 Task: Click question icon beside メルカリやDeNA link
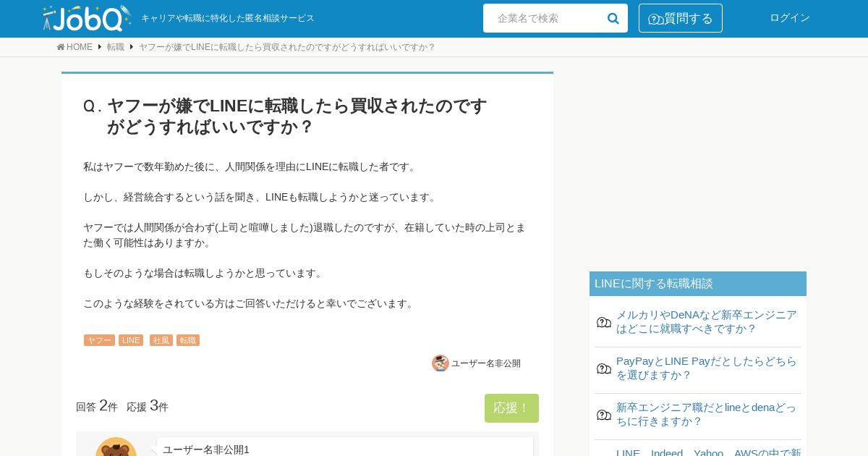(x=604, y=322)
